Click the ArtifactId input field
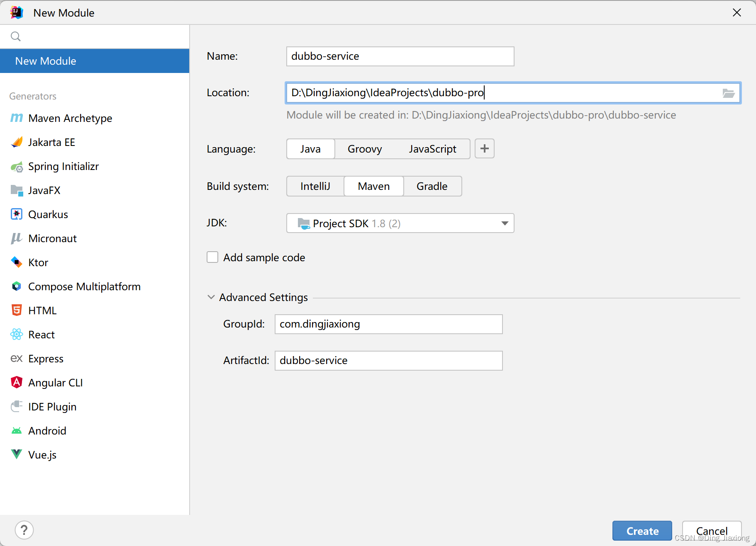 [388, 361]
